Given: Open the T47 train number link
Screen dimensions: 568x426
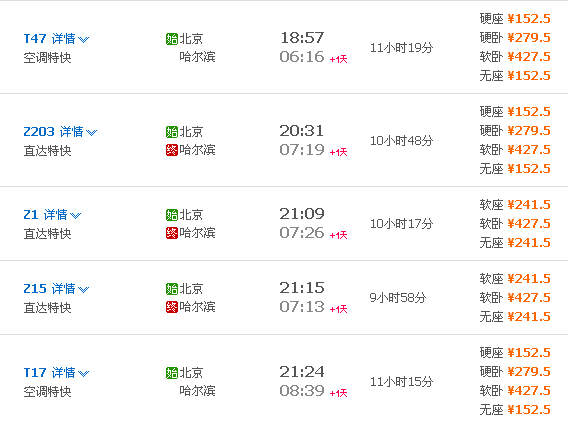Looking at the screenshot, I should coord(35,38).
